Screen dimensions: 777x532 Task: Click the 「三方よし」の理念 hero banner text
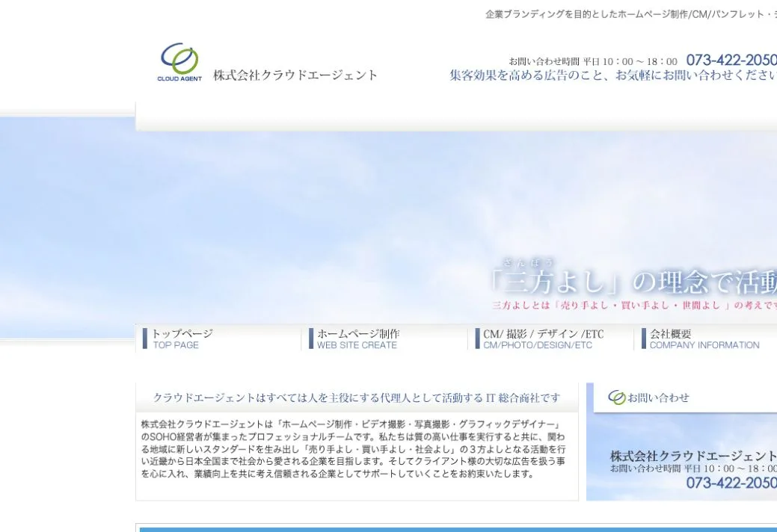pyautogui.click(x=633, y=282)
